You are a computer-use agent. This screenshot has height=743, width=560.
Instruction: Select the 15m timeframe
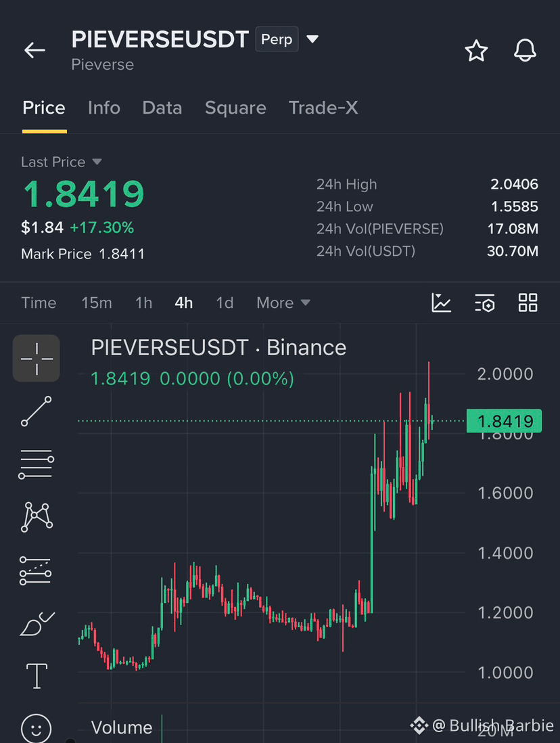coord(97,302)
